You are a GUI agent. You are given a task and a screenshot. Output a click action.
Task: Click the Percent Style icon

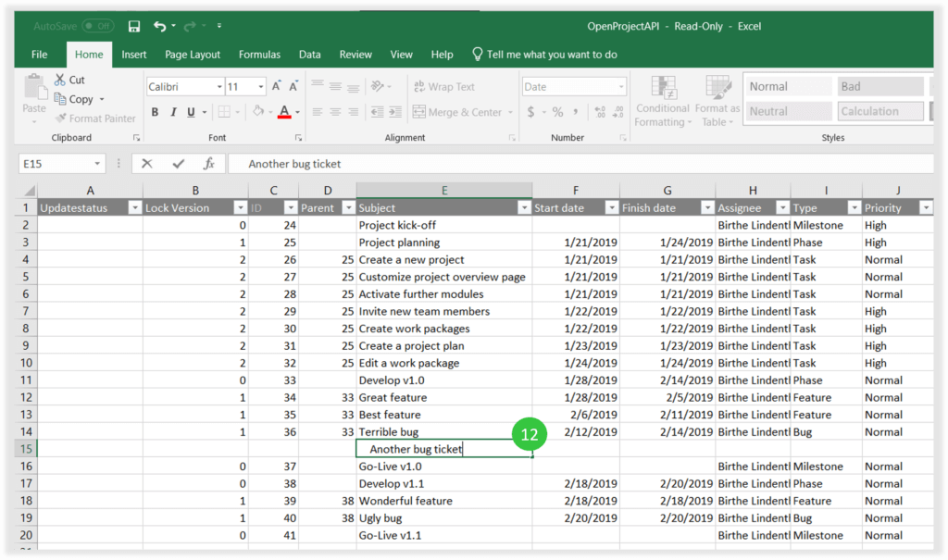557,112
